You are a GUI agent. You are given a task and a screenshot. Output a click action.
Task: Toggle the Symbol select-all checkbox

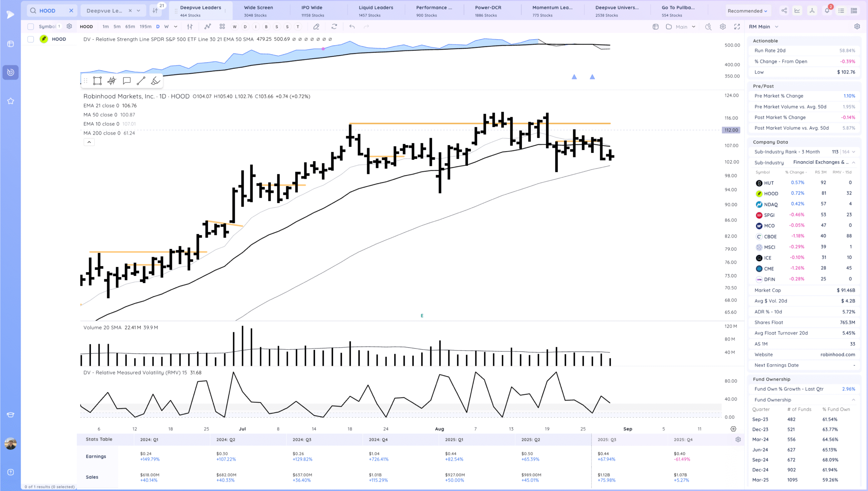(x=31, y=26)
